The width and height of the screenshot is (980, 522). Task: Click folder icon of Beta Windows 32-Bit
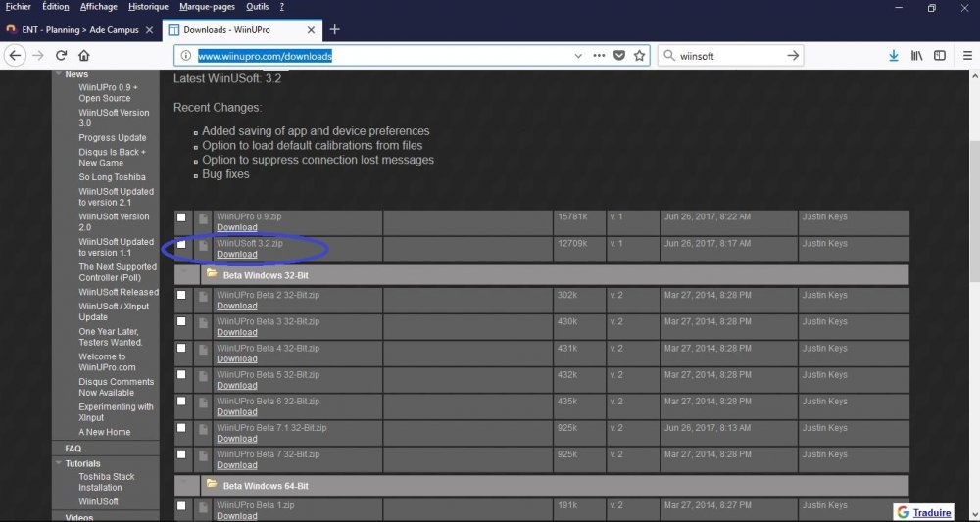point(212,274)
